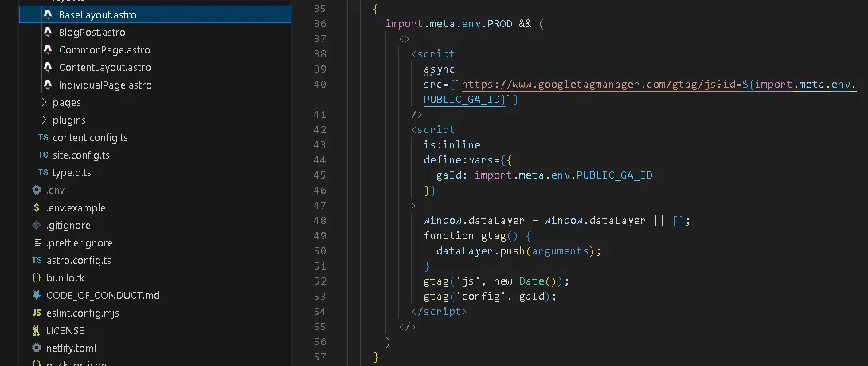This screenshot has height=366, width=868.
Task: Open the .prettierignore file
Action: point(79,243)
